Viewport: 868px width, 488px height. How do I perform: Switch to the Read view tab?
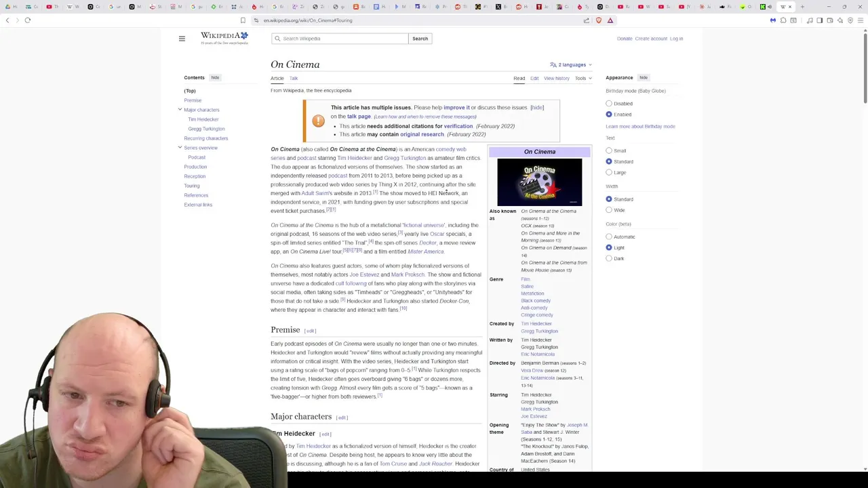click(519, 79)
